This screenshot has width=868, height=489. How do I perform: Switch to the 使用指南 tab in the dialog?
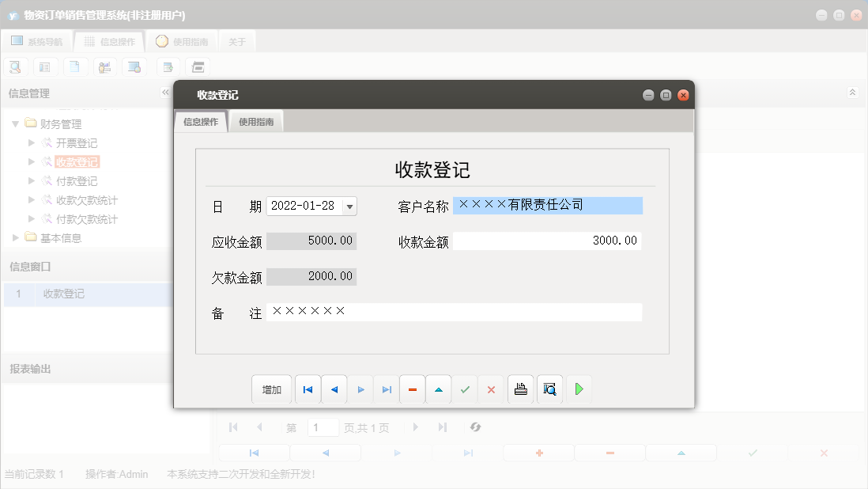click(255, 121)
